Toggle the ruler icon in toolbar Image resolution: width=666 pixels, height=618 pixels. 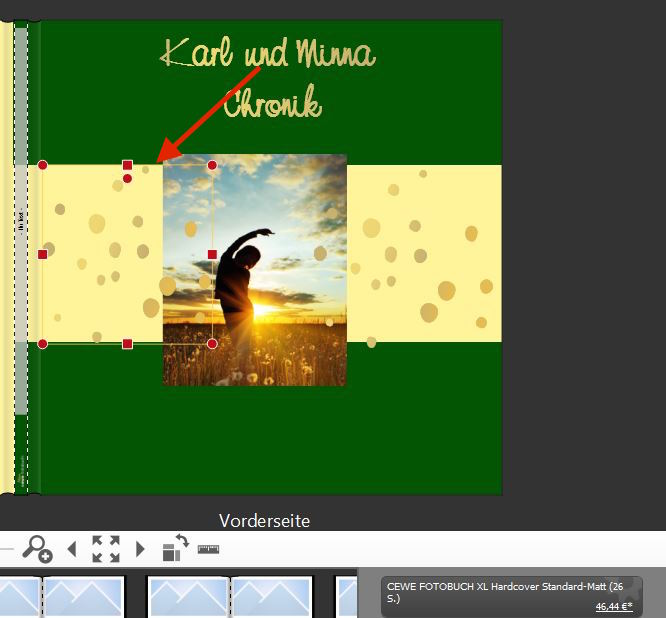point(208,549)
